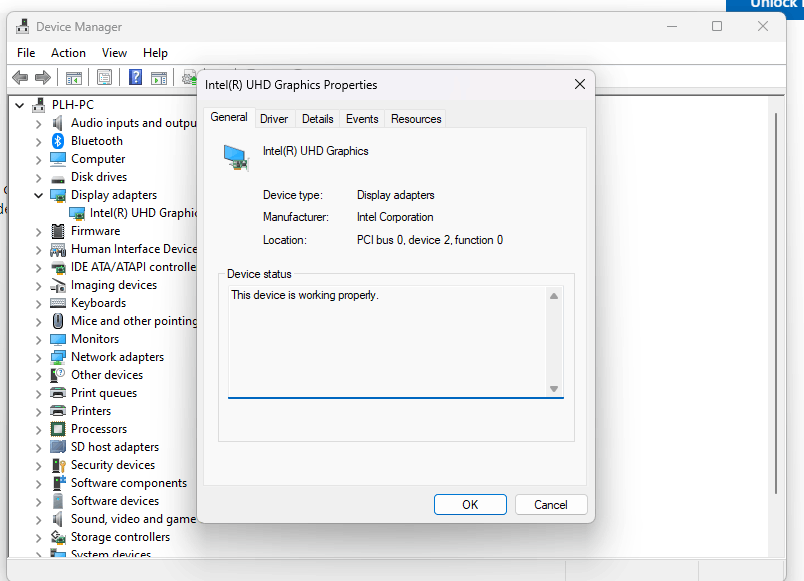Select the Bluetooth category icon
804x581 pixels.
(x=58, y=141)
